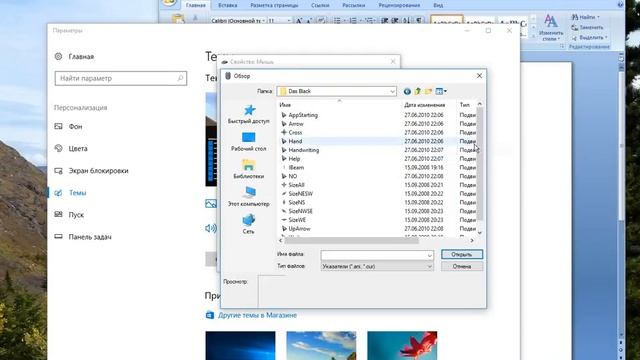
Task: Open the view menu icon in Обзор
Action: 441,91
